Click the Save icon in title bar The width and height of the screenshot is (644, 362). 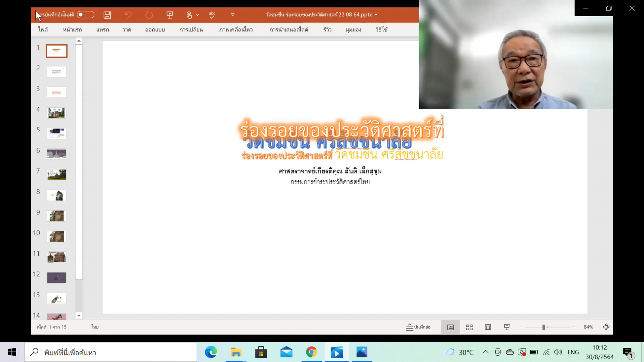tap(107, 15)
